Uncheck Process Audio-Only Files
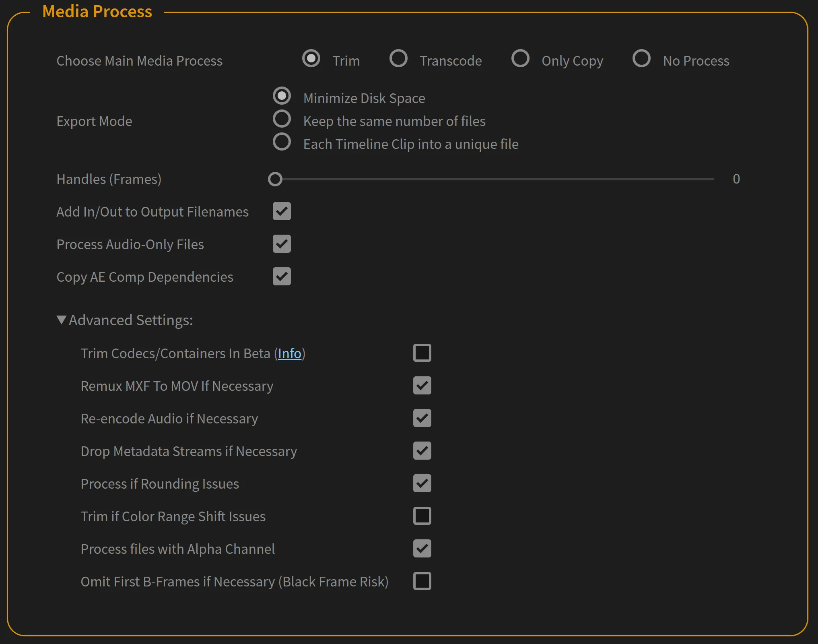The image size is (818, 644). click(282, 244)
